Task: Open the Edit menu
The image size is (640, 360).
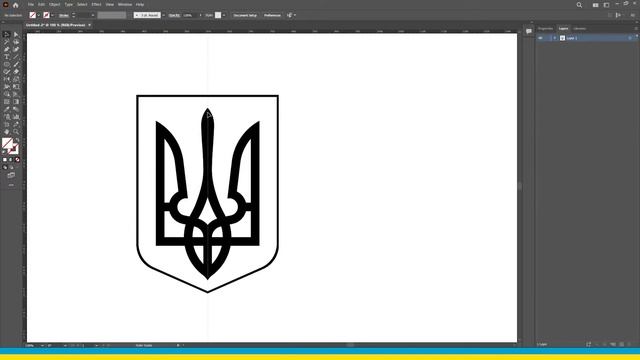Action: 41,4
